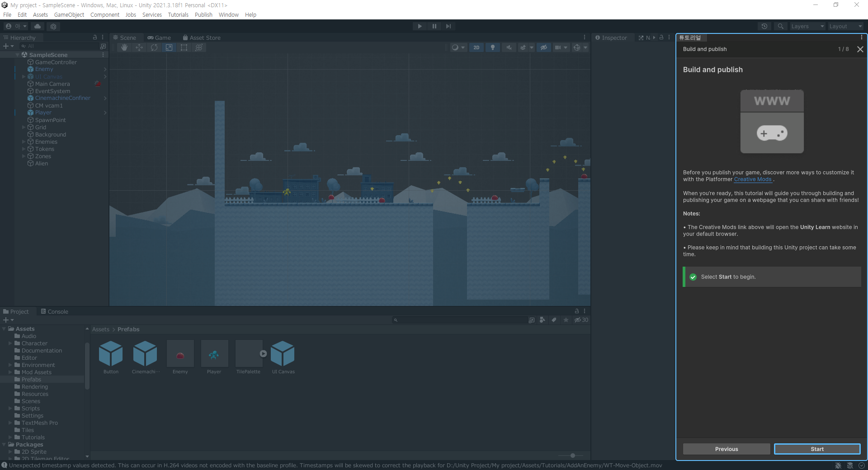Click the favorites star icon in Project
Image resolution: width=868 pixels, height=470 pixels.
(566, 320)
